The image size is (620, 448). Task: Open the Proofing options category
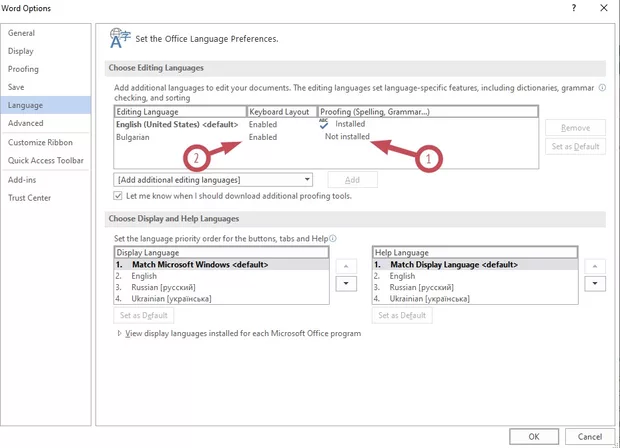coord(46,69)
